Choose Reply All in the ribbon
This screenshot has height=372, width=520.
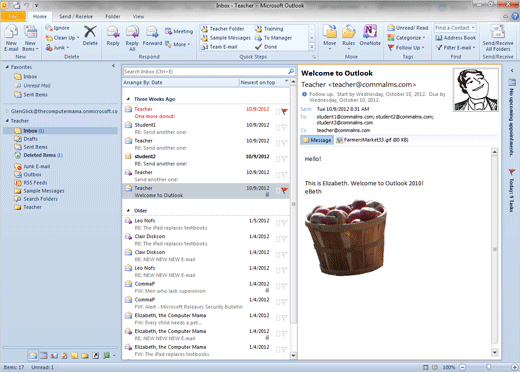tap(132, 38)
